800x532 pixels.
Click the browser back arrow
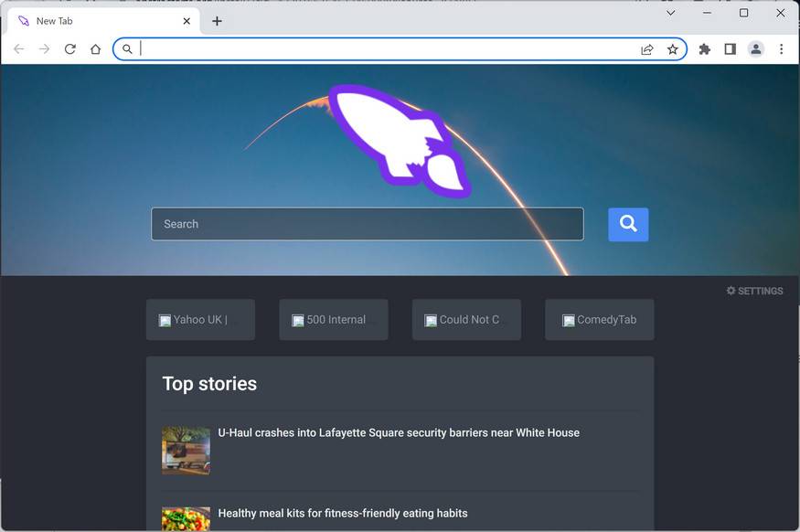pos(19,49)
